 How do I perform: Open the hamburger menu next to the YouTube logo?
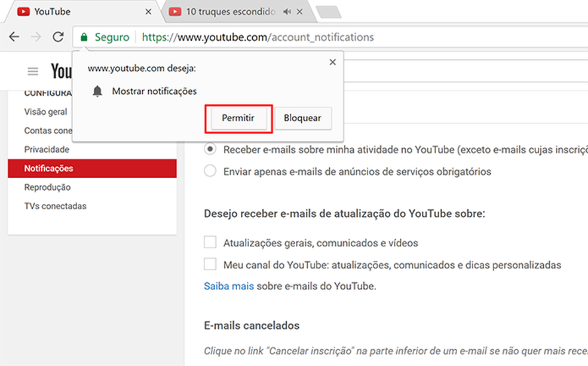click(x=33, y=71)
